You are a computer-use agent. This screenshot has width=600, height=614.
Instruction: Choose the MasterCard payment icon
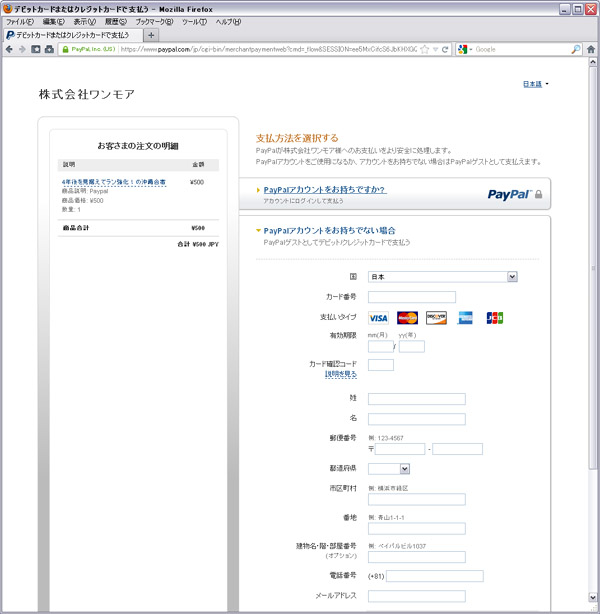coord(406,318)
